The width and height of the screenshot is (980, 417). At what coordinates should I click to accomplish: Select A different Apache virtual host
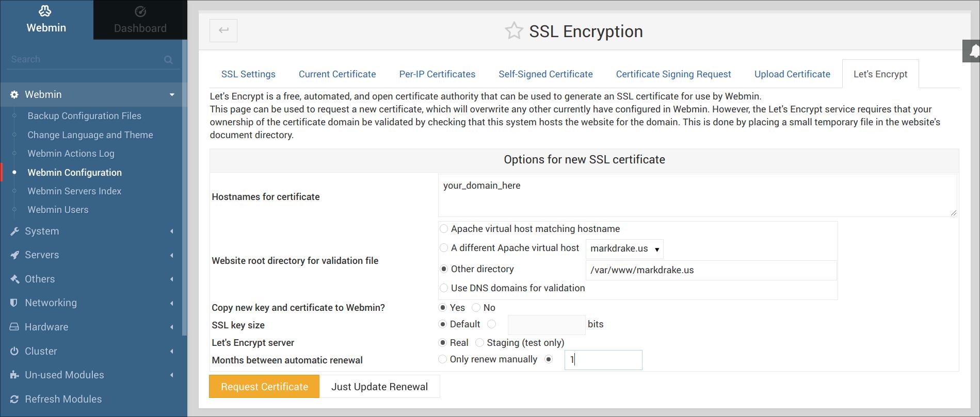pos(443,248)
